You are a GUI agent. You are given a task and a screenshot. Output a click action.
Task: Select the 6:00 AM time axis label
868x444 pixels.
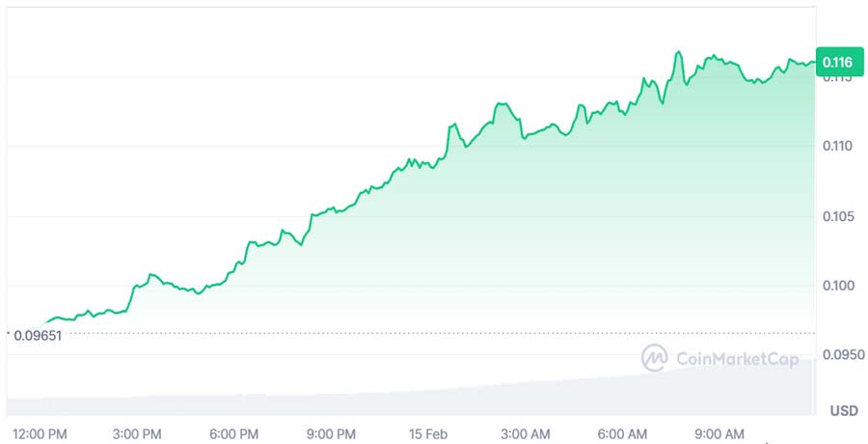[x=622, y=432]
